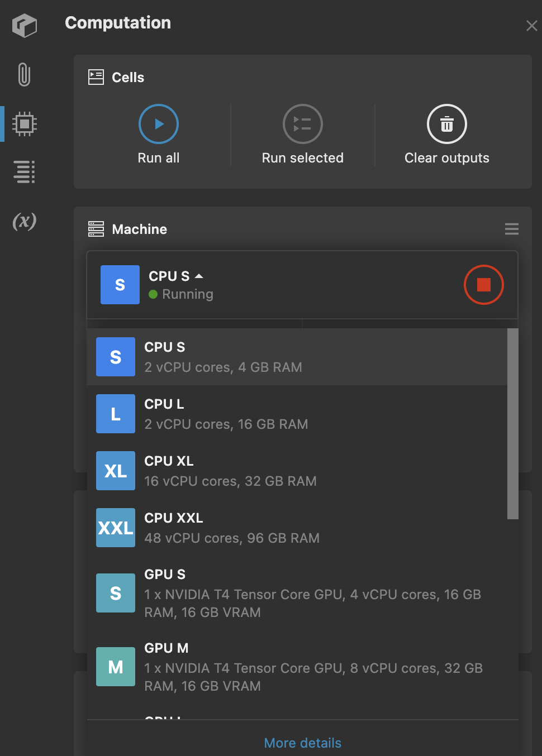The width and height of the screenshot is (542, 756).
Task: Close the Computation panel
Action: click(x=531, y=26)
